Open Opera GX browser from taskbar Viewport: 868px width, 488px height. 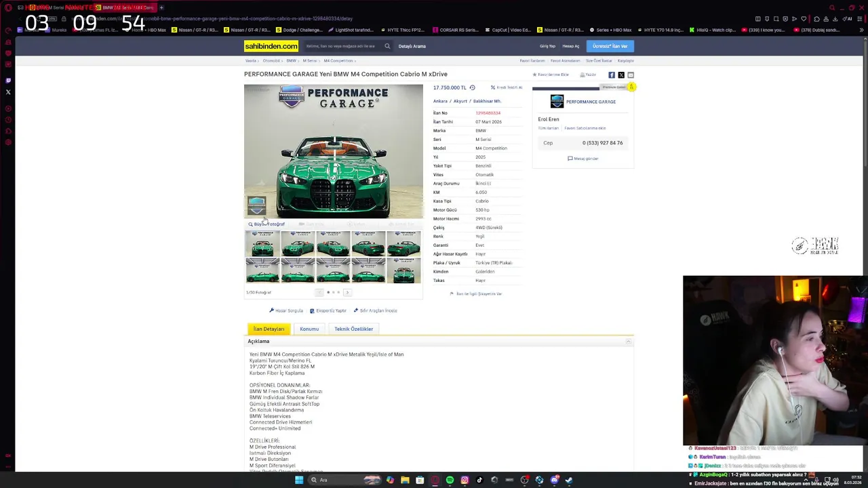click(435, 480)
